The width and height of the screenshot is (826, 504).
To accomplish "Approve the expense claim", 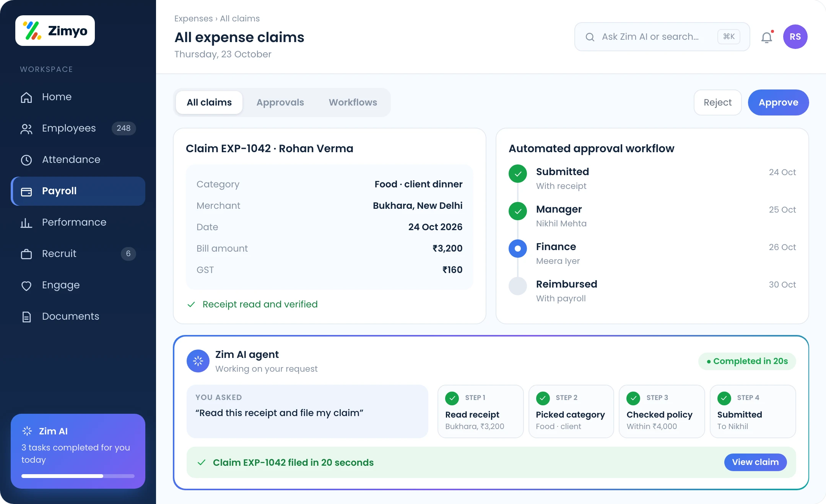I will click(x=778, y=102).
